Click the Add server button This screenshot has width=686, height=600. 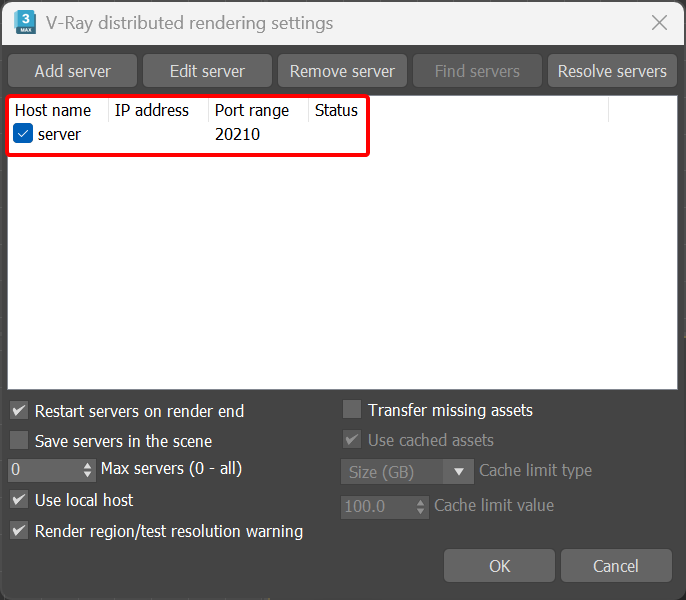point(73,71)
